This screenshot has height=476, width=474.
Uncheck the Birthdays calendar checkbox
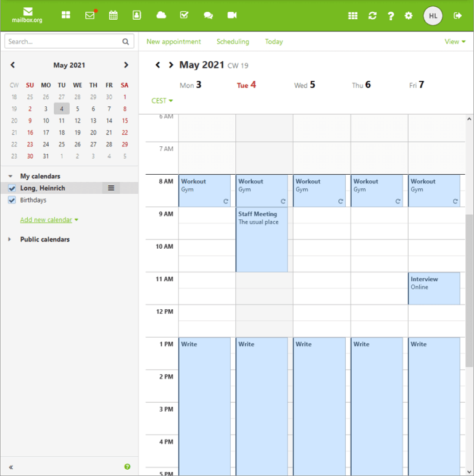click(12, 201)
